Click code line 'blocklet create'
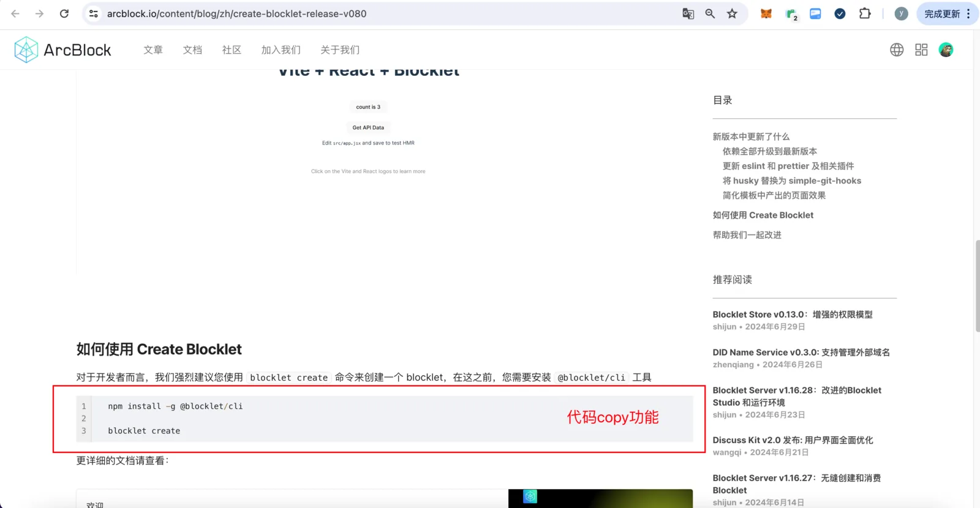Viewport: 980px width, 508px height. point(144,431)
